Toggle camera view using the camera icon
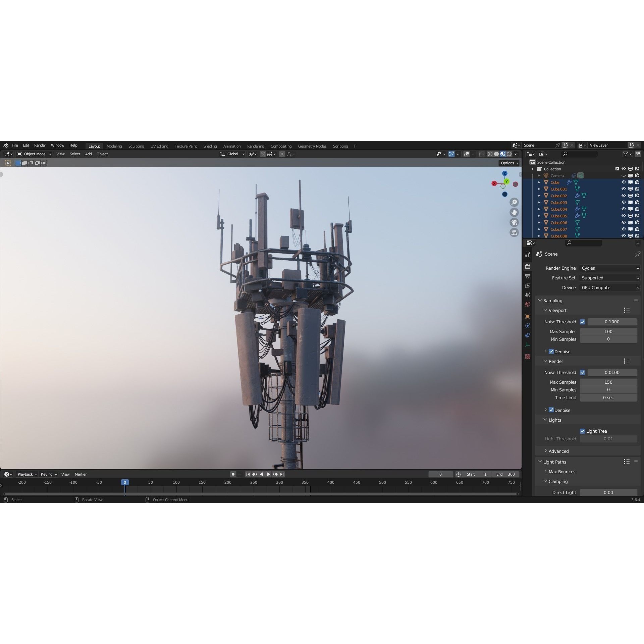644x644 pixels. pyautogui.click(x=515, y=223)
